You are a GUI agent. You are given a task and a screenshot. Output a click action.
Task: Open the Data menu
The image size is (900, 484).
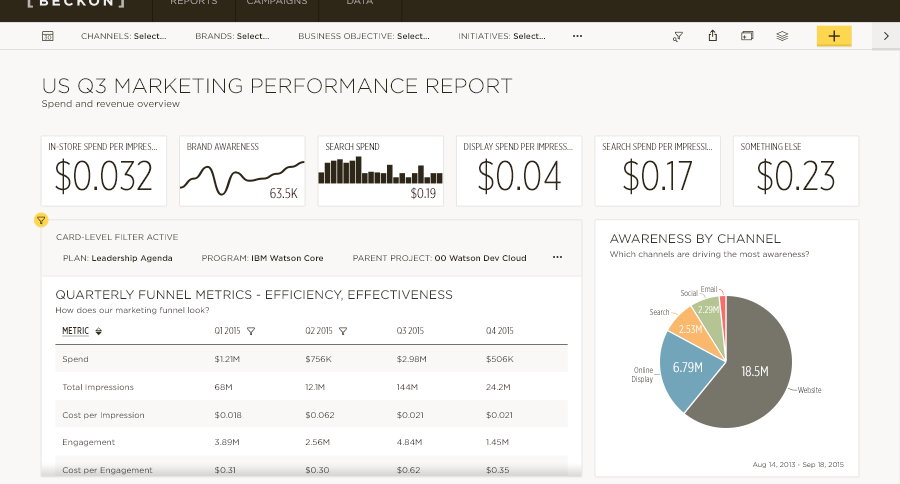pyautogui.click(x=360, y=3)
